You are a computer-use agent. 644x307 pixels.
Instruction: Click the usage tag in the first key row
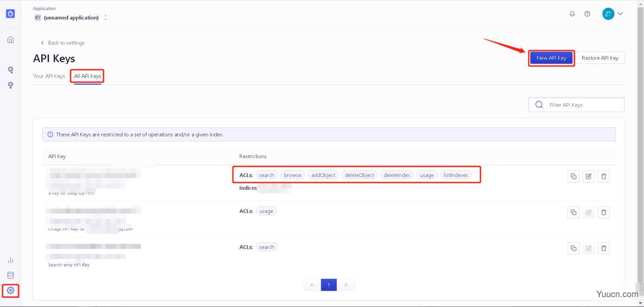(x=427, y=175)
